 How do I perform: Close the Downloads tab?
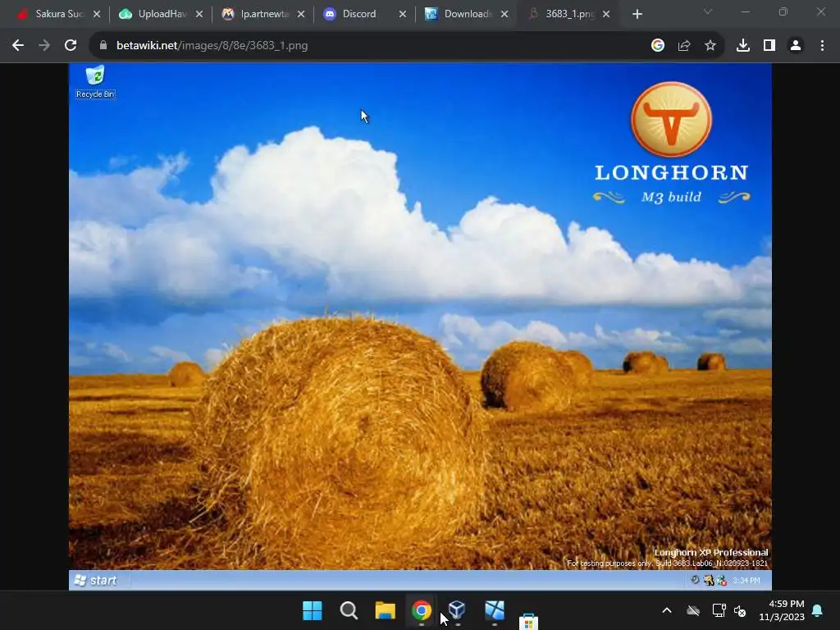(x=504, y=15)
